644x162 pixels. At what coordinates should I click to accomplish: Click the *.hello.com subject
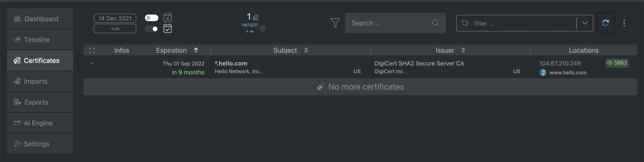[231, 63]
